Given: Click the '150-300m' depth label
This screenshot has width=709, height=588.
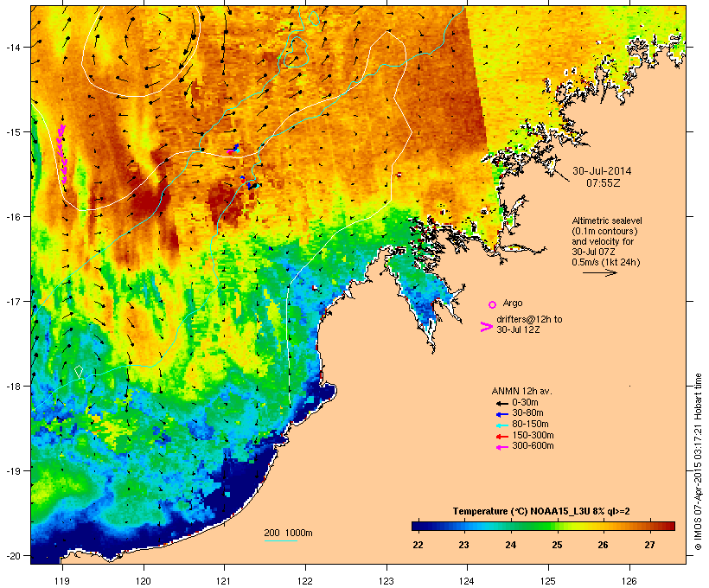Looking at the screenshot, I should [x=533, y=435].
